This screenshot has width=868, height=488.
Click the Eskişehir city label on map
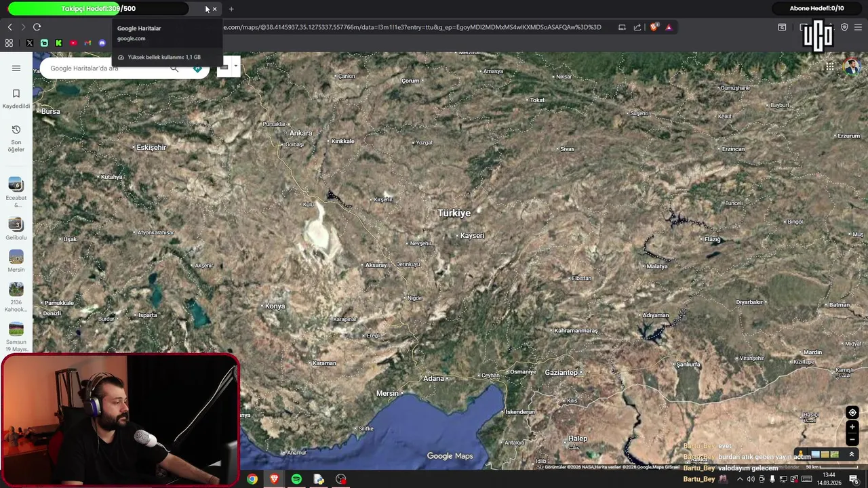[x=151, y=147]
